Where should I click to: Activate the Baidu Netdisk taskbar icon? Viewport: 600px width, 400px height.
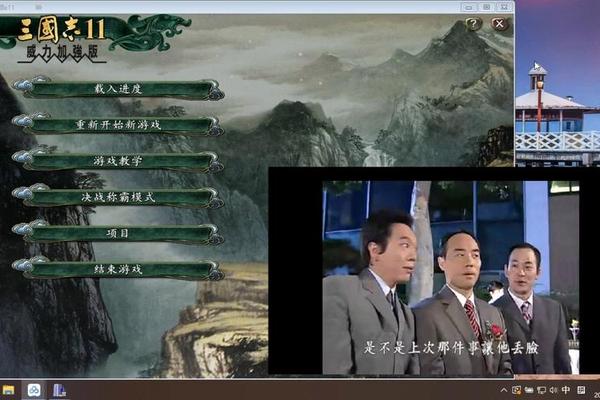(x=34, y=390)
